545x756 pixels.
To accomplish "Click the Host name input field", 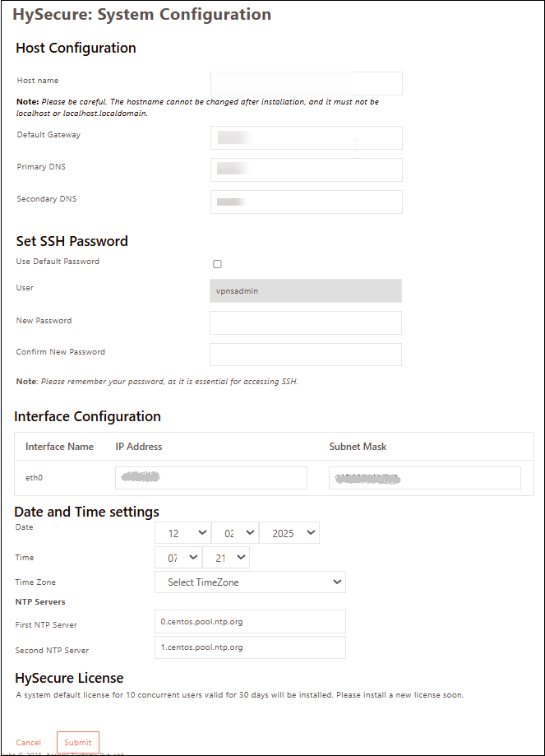I will tap(306, 83).
